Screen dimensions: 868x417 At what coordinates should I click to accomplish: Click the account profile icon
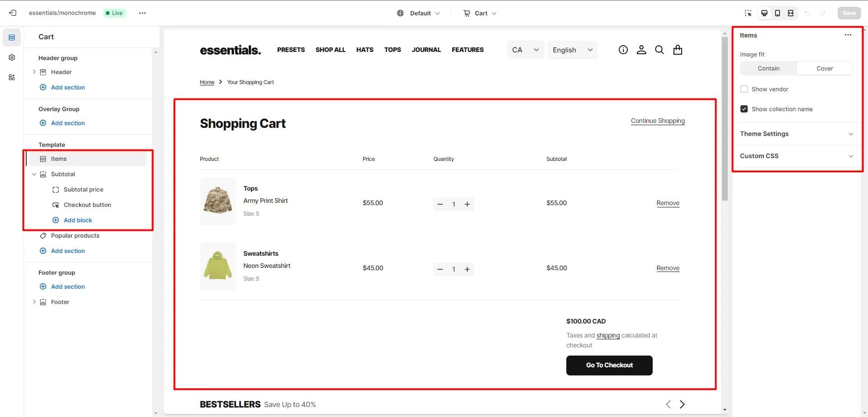pos(641,50)
